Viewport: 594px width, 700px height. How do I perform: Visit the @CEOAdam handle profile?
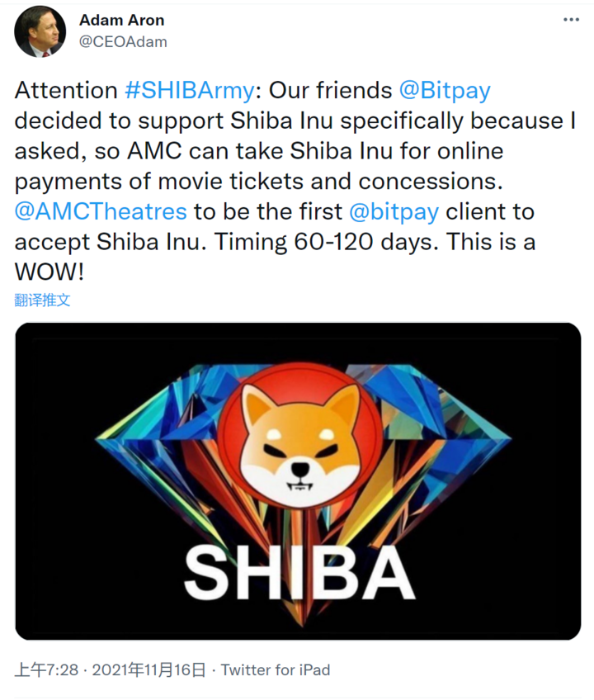pyautogui.click(x=123, y=41)
